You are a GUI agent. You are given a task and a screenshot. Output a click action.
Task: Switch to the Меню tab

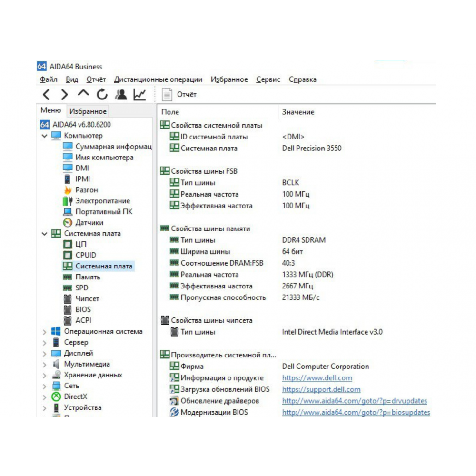click(51, 110)
